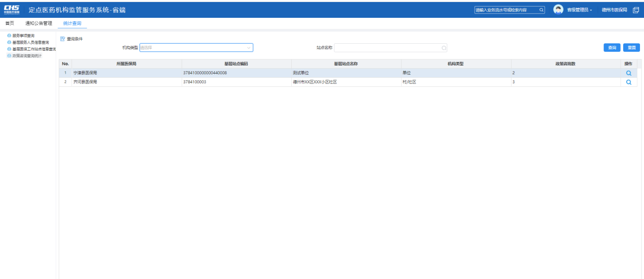Switch to the 首页 tab
644x279 pixels.
pyautogui.click(x=10, y=23)
